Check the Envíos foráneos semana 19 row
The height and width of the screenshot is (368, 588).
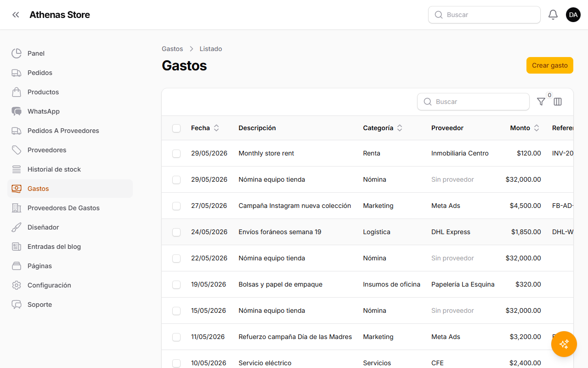(x=176, y=232)
